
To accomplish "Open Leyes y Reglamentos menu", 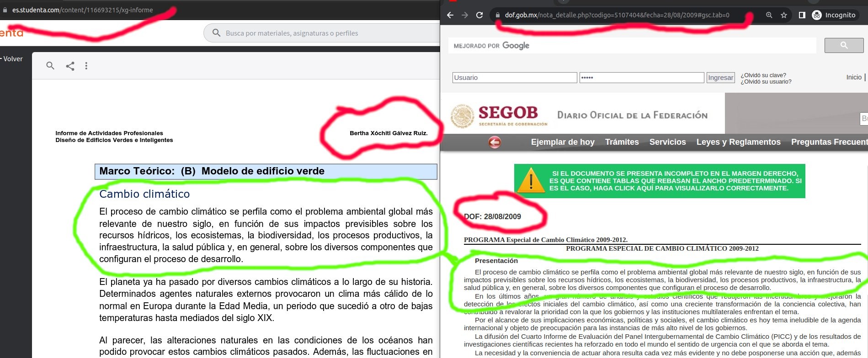I will 738,142.
